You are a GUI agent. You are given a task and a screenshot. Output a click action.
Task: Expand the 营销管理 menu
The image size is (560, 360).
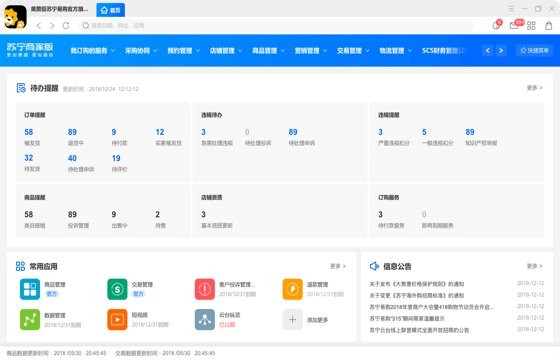pos(311,51)
